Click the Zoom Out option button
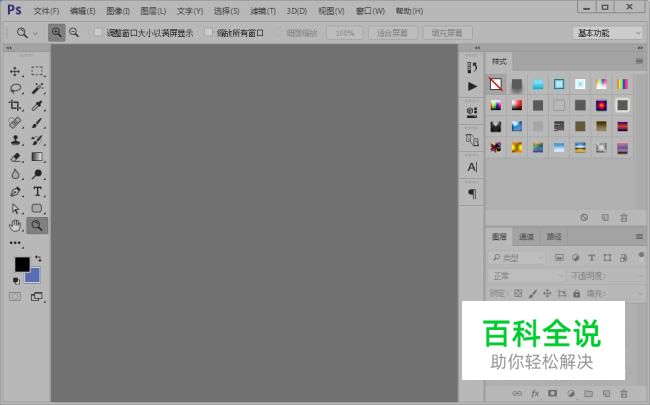 pyautogui.click(x=74, y=32)
